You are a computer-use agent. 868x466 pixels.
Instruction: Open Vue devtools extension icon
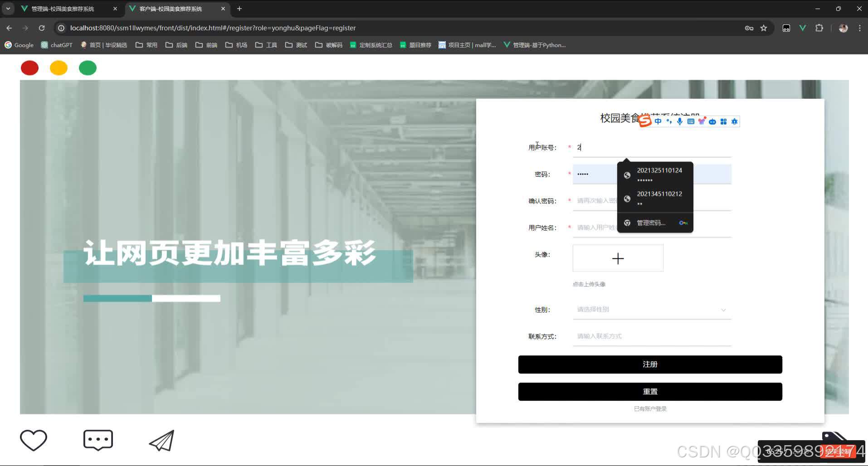coord(803,28)
